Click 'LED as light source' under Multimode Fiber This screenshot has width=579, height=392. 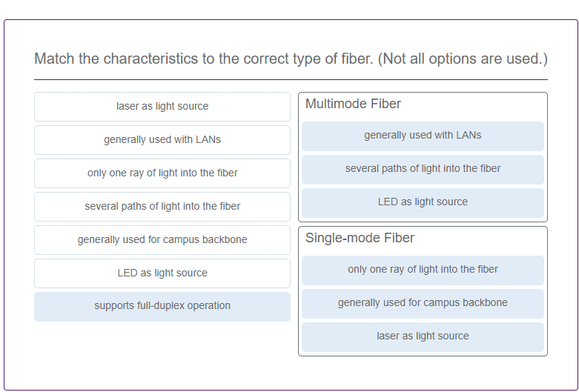point(423,202)
